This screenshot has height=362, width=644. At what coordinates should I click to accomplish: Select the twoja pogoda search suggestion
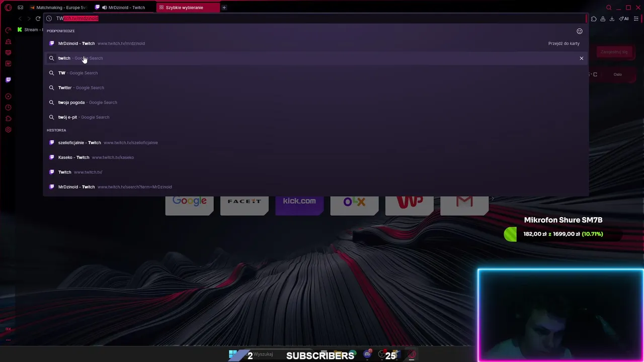pos(315,102)
